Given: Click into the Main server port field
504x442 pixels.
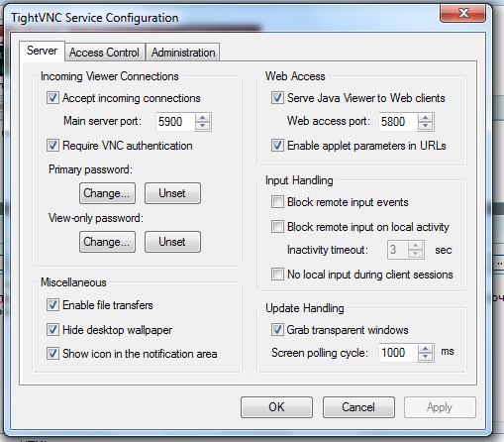Looking at the screenshot, I should coord(175,122).
